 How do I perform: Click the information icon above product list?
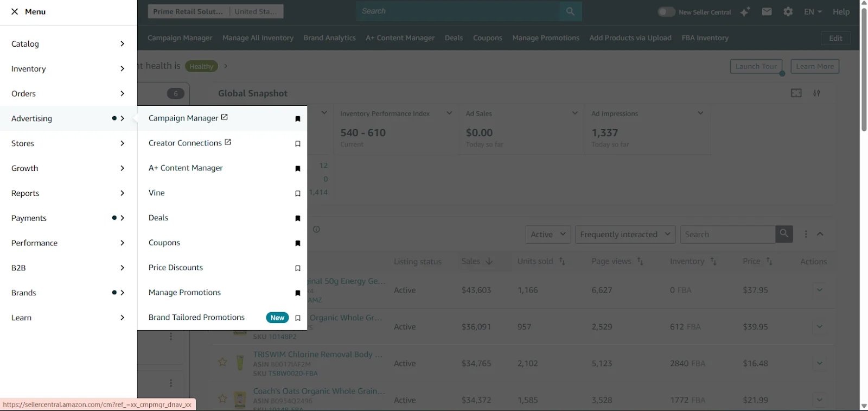tap(316, 229)
